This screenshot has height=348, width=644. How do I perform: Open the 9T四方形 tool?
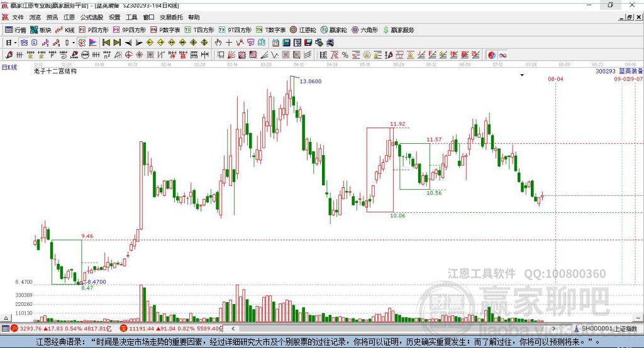[x=235, y=30]
